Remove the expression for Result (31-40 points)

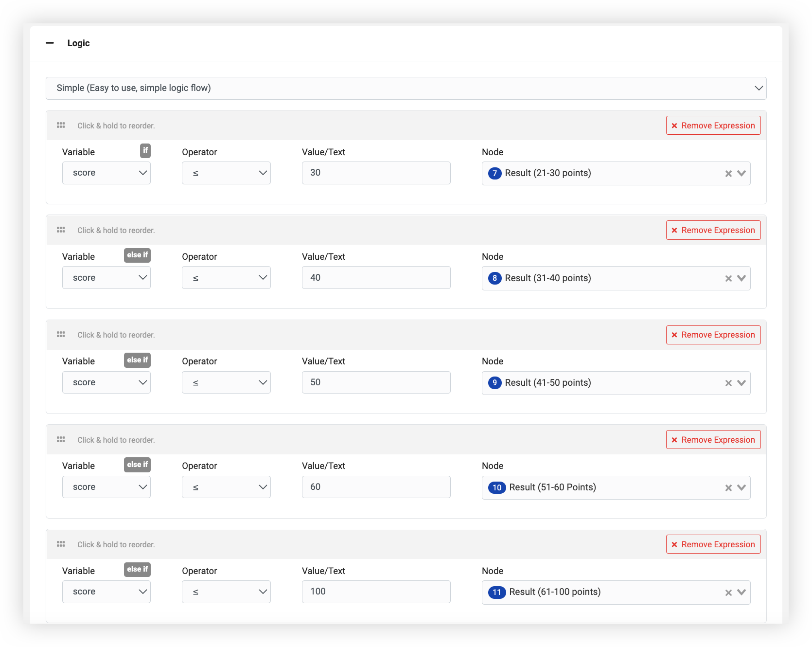tap(713, 230)
